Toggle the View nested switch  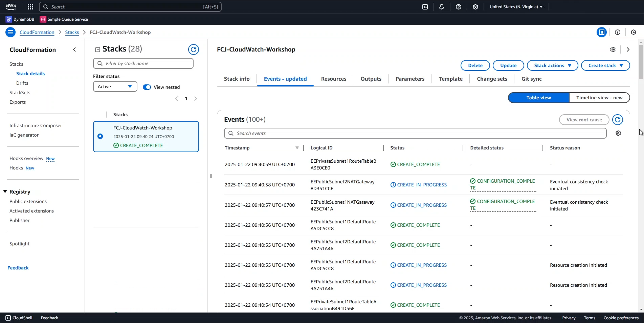147,87
